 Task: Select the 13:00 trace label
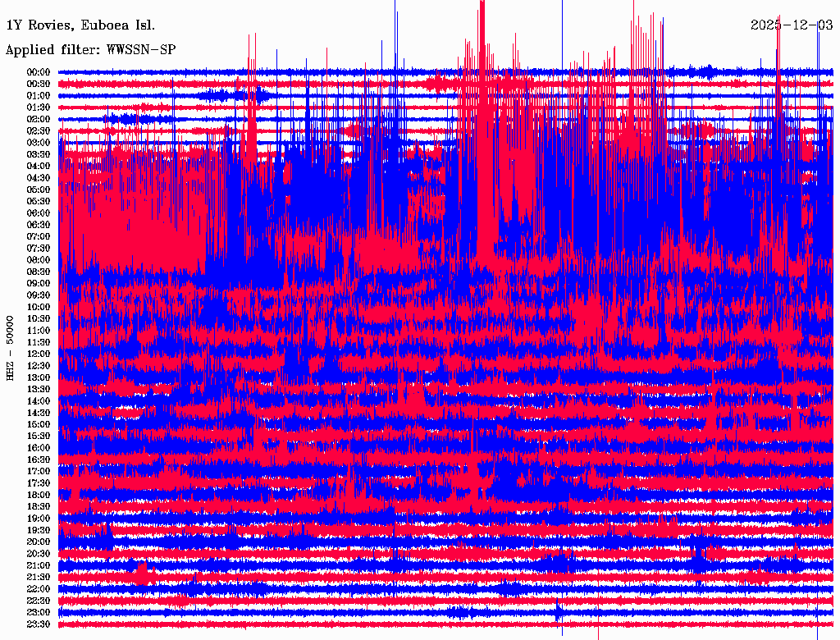coord(39,377)
